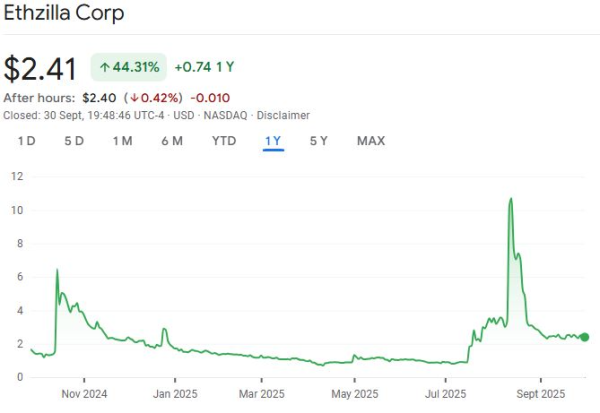
Task: Click the Nov 2024 axis label
Action: pos(84,394)
